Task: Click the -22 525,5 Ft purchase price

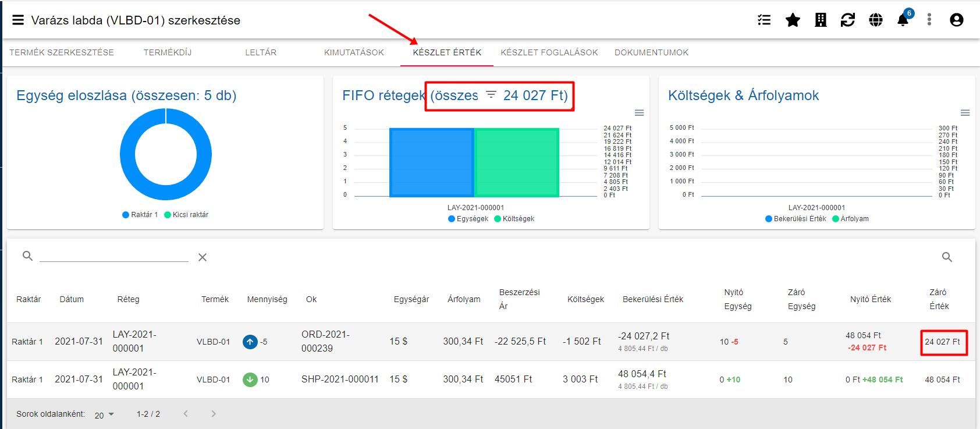Action: [x=520, y=341]
